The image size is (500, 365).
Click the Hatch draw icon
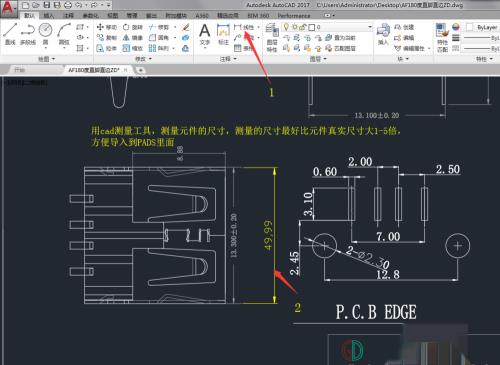[80, 48]
